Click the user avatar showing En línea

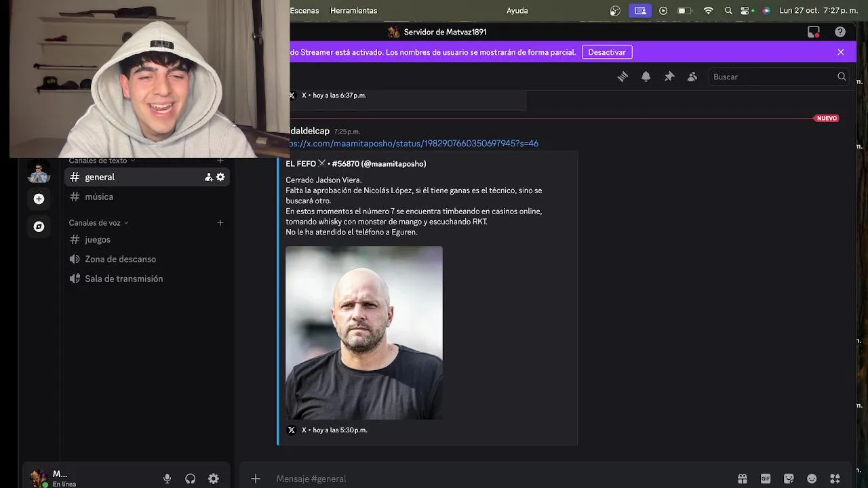pyautogui.click(x=39, y=479)
